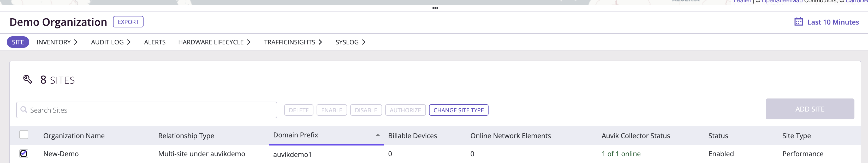Expand the Syslog menu chevron

point(364,42)
